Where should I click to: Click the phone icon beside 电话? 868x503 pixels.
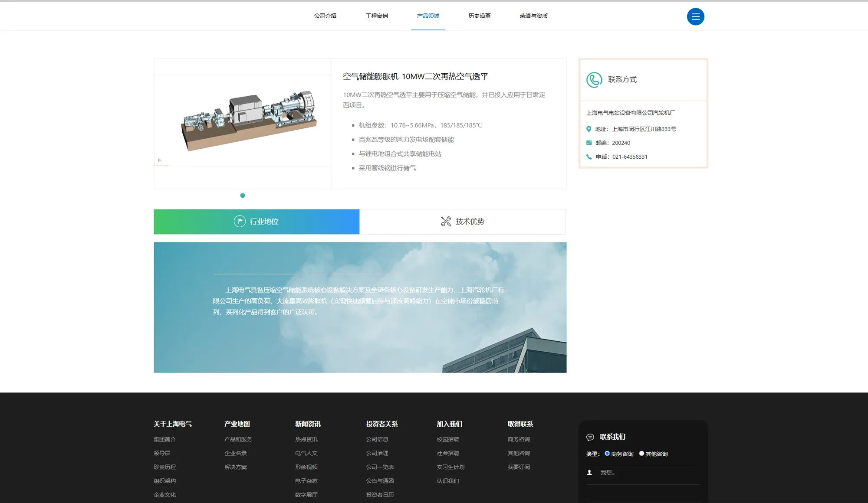(589, 157)
